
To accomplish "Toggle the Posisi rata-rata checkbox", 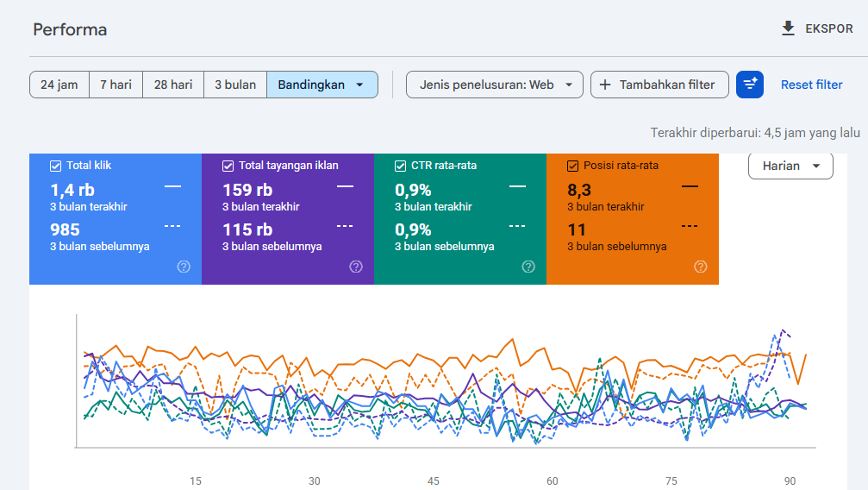I will click(x=573, y=166).
